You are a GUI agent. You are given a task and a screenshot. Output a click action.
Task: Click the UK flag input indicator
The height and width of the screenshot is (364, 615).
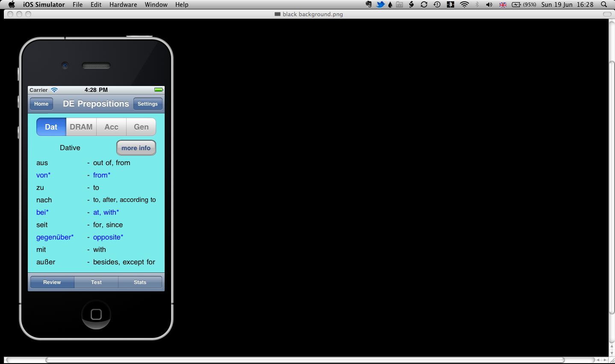[503, 5]
